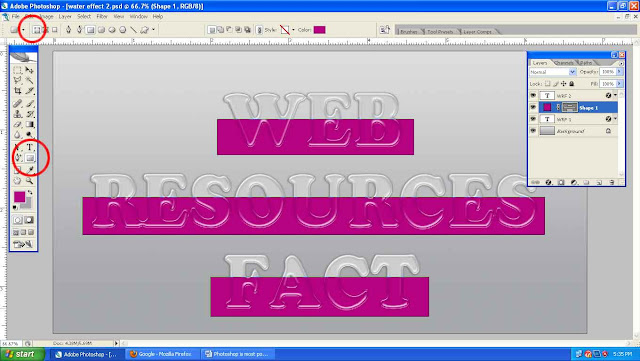Open Layers panel options menu

pos(621,63)
